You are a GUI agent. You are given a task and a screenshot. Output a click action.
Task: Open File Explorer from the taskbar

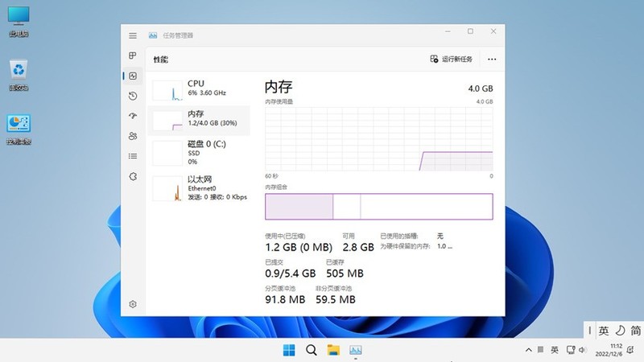[333, 350]
